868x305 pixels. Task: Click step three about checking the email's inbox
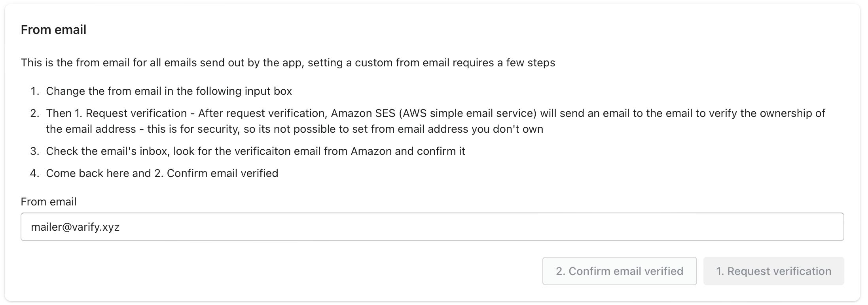point(255,151)
